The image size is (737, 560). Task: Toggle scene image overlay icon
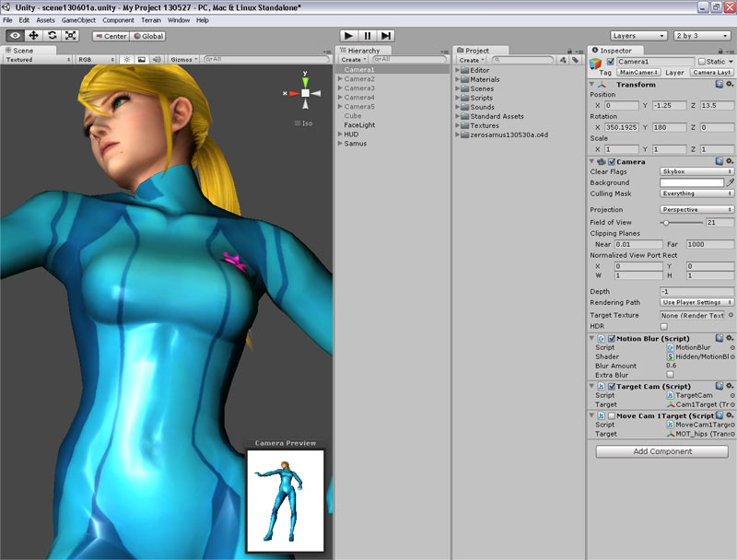[x=142, y=60]
